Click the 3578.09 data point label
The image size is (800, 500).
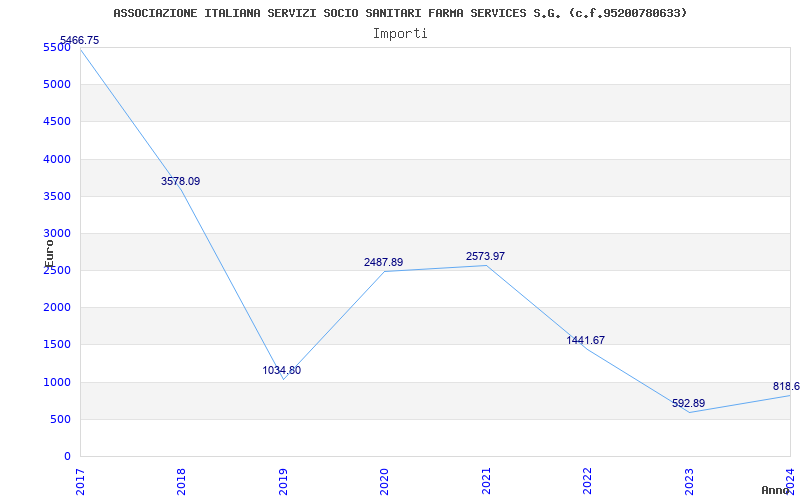181,181
